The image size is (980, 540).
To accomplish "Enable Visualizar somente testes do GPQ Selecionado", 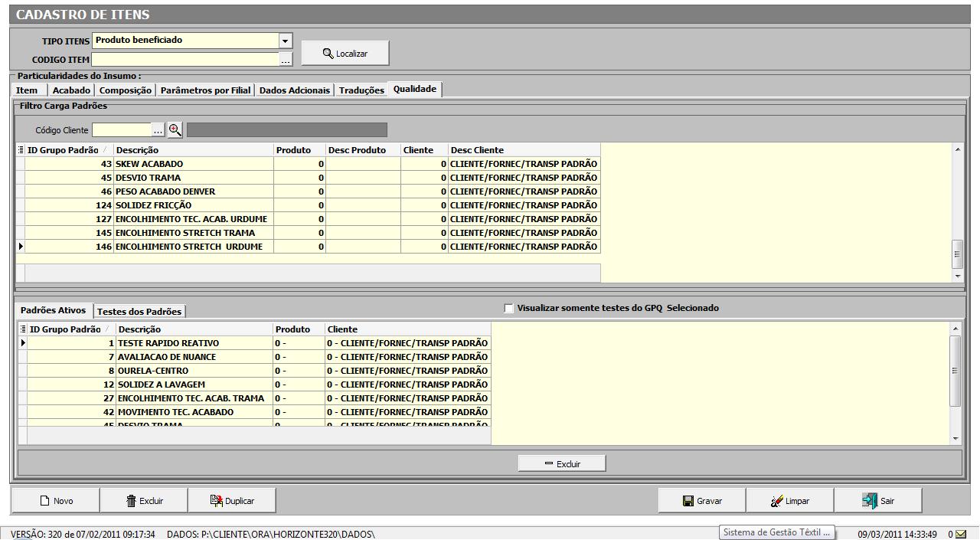I will point(509,309).
